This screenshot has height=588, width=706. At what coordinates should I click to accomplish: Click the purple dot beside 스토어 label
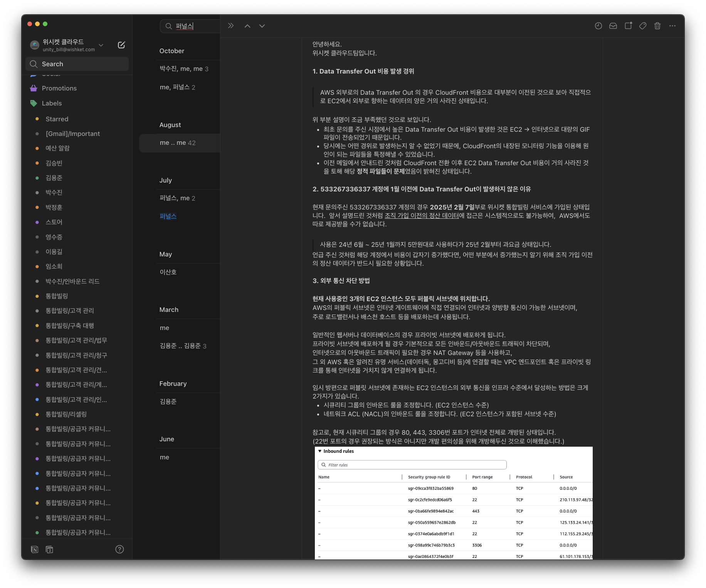click(37, 222)
